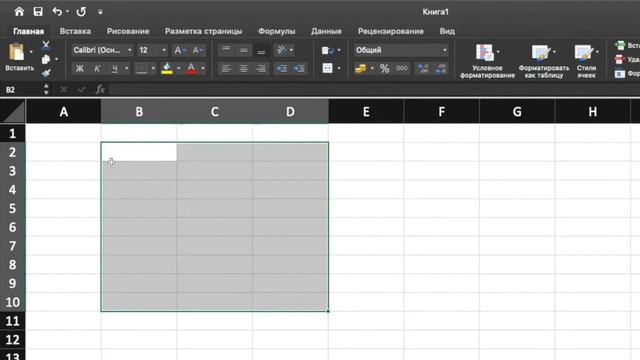Apply the currency number format with the coins icon
The height and width of the screenshot is (360, 640).
360,68
